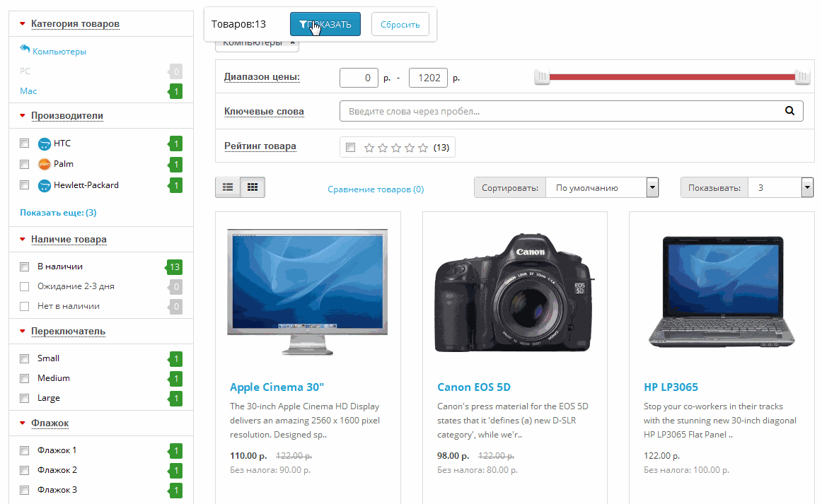This screenshot has height=504, width=822.
Task: Open the Сравнение товаров (0) link
Action: coord(376,189)
